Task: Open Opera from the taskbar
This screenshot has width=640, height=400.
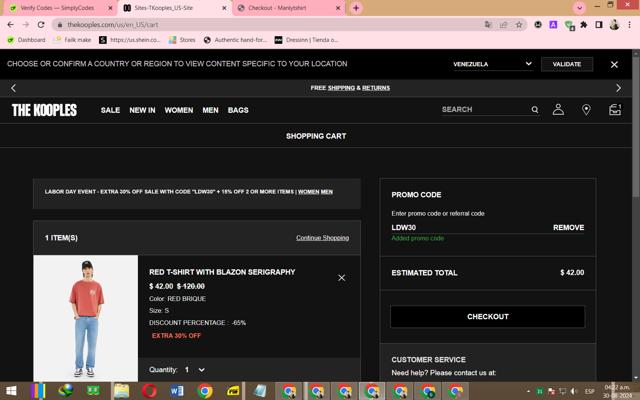Action: click(x=149, y=391)
